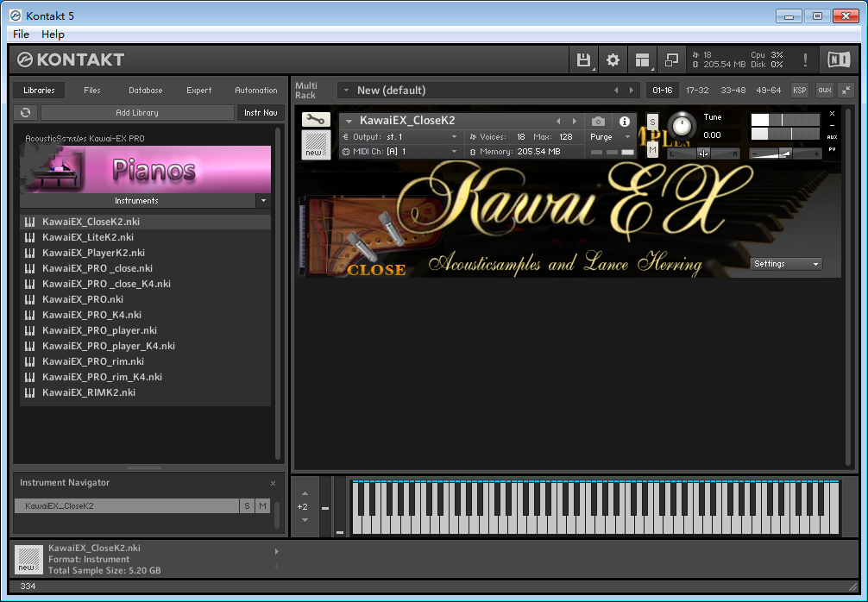Minimize the KawaiEX_CloseK2 instrument header
This screenshot has height=602, width=868.
coord(832,126)
